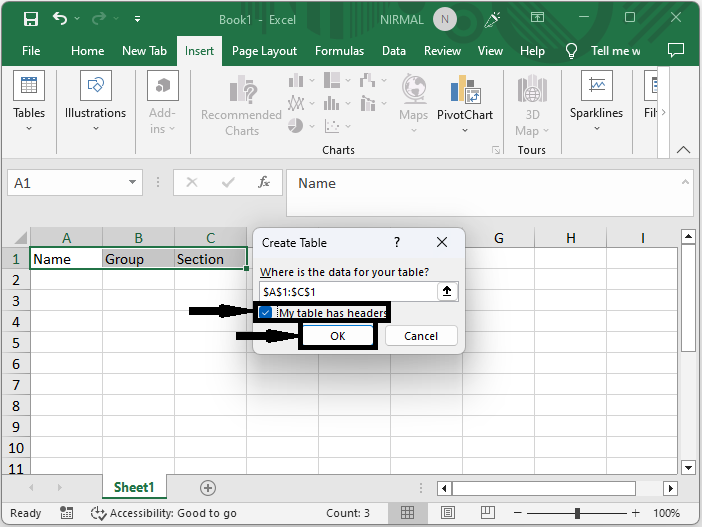The height and width of the screenshot is (527, 702).
Task: Select cell B1 containing Group
Action: click(138, 259)
